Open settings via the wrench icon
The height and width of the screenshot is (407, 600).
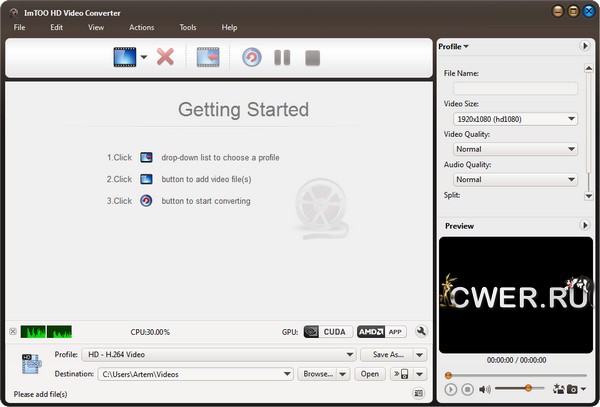pyautogui.click(x=422, y=332)
